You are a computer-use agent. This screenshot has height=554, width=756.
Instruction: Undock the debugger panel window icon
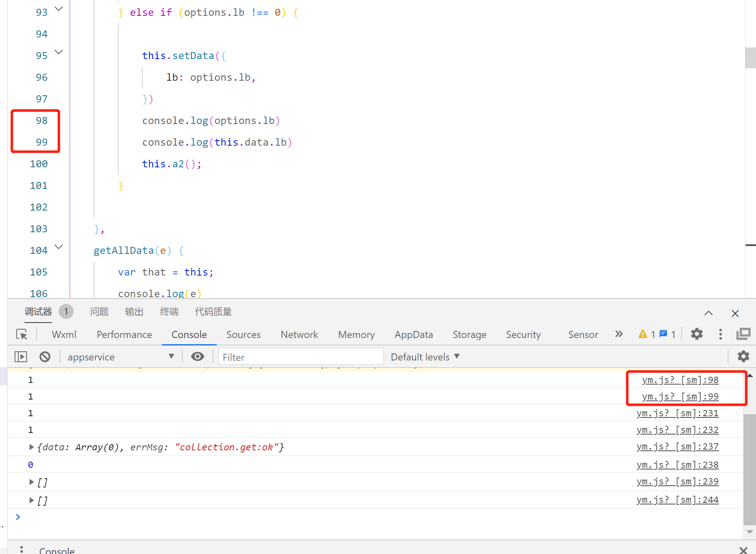tap(743, 334)
